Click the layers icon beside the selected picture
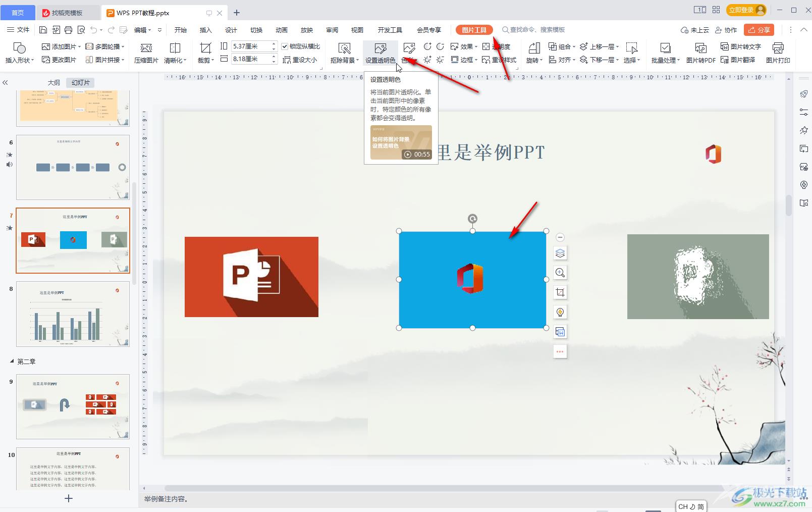Screen dimensions: 812x512 [x=560, y=253]
